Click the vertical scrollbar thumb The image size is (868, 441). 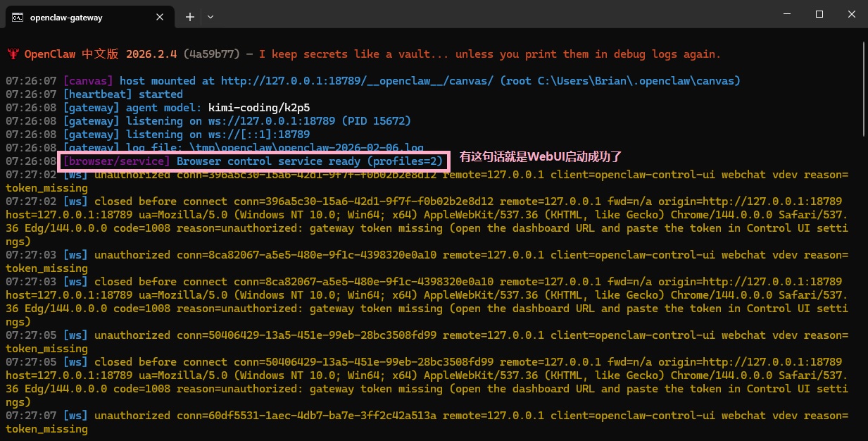pos(862,92)
